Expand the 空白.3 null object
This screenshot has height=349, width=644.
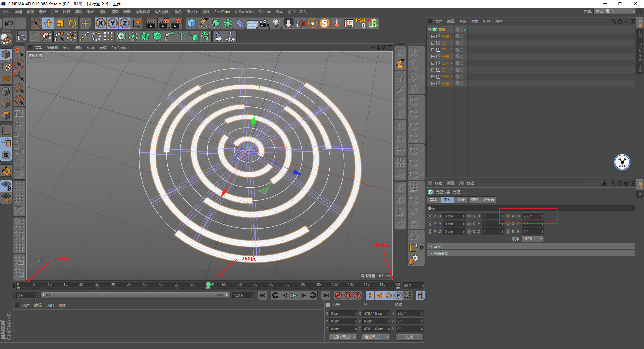tap(433, 56)
